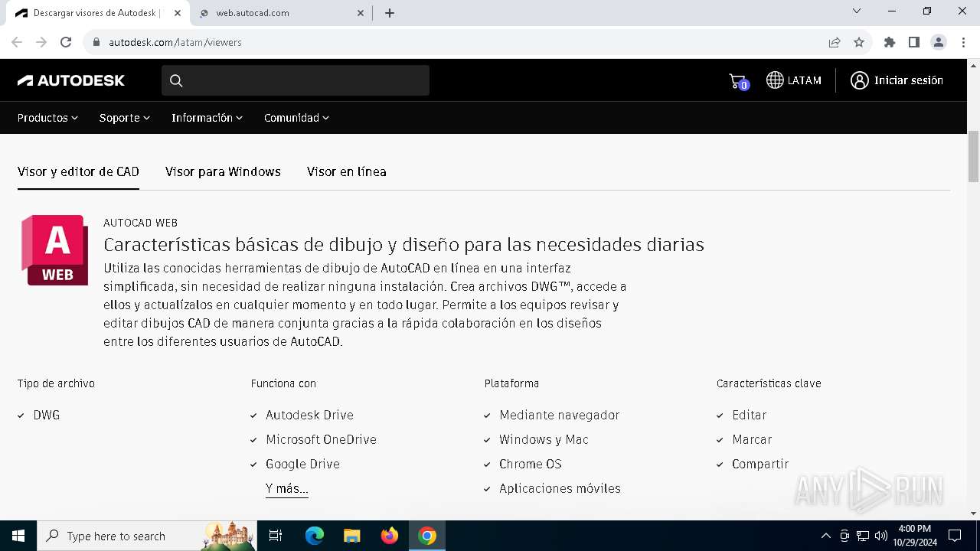
Task: Click the Compartir feature item
Action: pyautogui.click(x=759, y=464)
